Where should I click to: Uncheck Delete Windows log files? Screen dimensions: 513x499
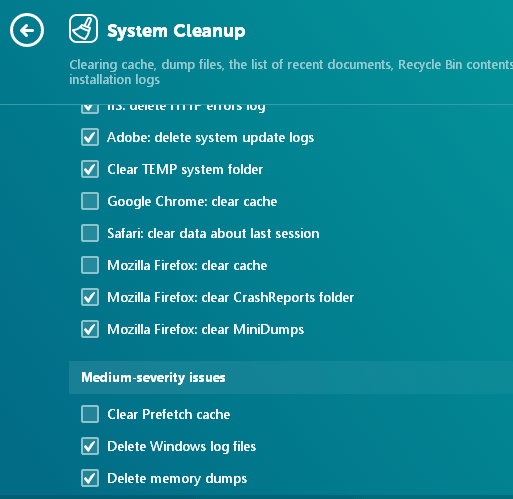coord(90,446)
